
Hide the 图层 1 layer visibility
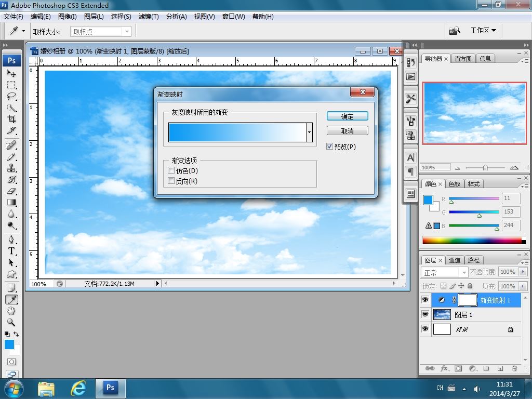pos(425,314)
